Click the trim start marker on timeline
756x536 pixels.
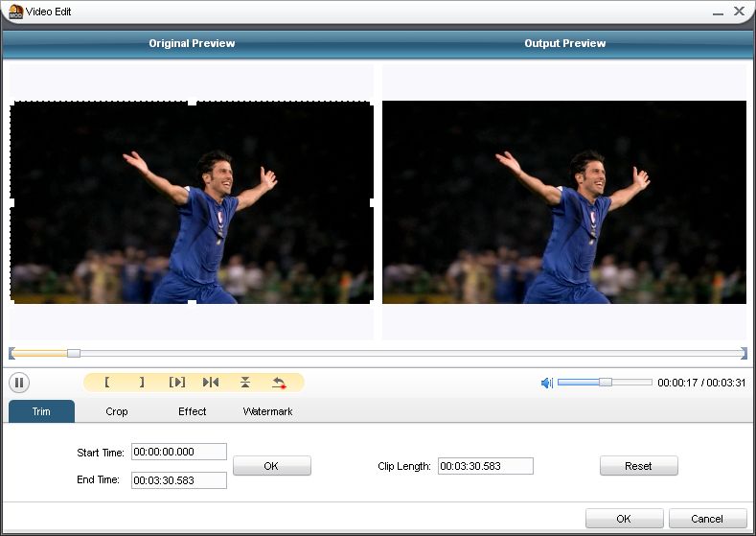[x=11, y=354]
